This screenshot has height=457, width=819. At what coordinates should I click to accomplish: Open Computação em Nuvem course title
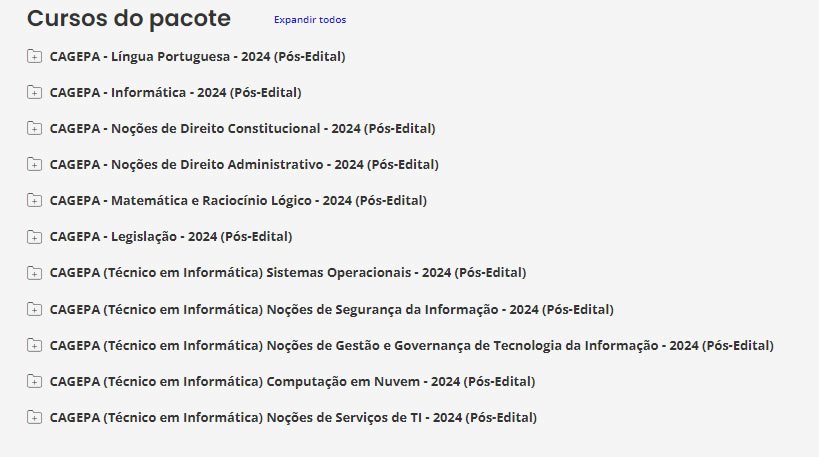point(292,381)
